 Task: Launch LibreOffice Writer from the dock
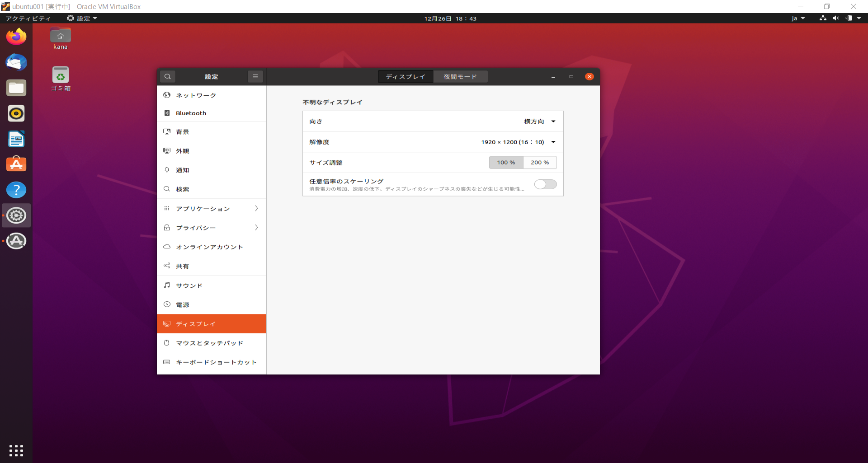(x=16, y=139)
